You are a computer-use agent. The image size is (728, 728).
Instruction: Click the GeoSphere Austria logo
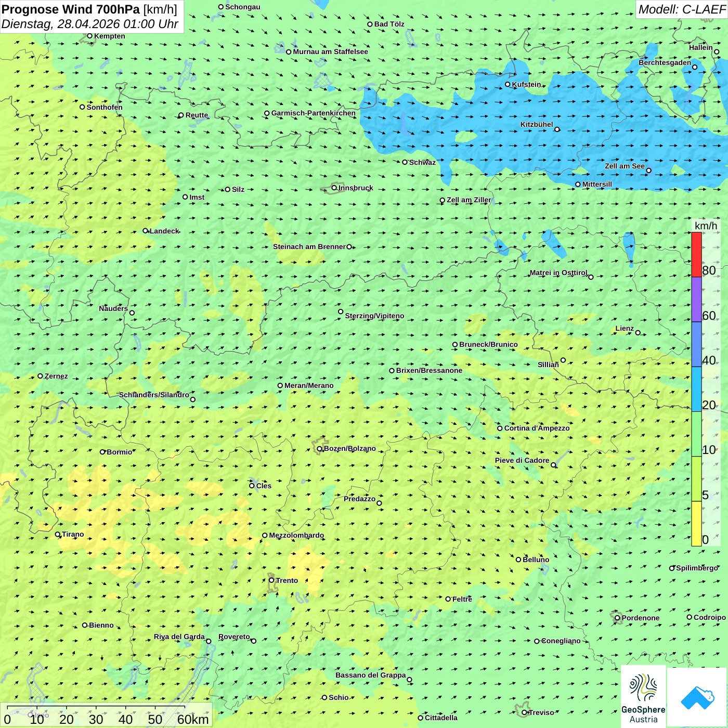pyautogui.click(x=643, y=697)
